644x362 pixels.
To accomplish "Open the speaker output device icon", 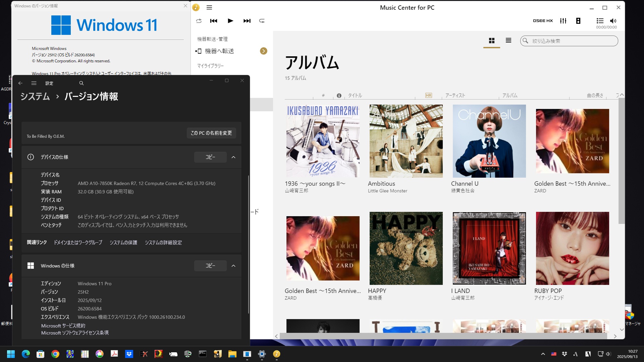I will click(578, 21).
